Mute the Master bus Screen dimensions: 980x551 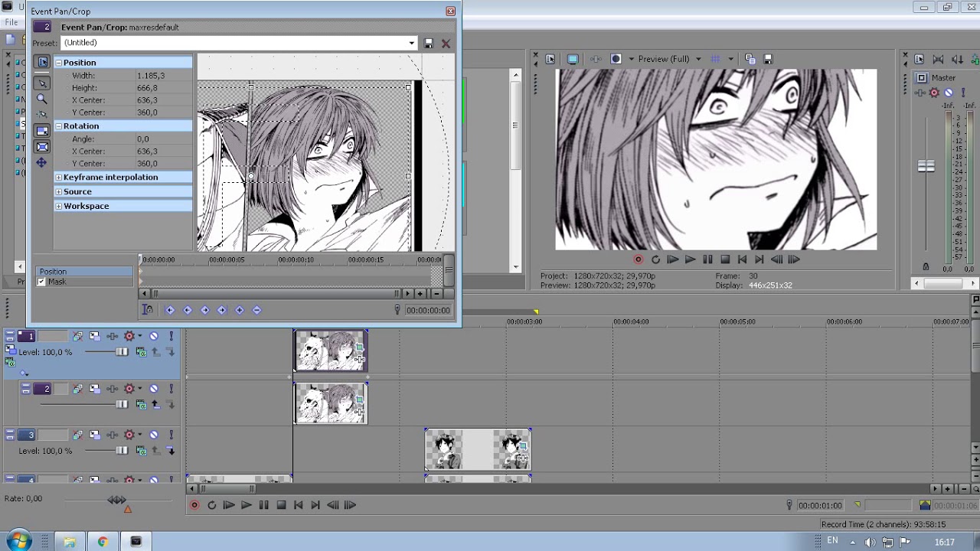coord(948,93)
